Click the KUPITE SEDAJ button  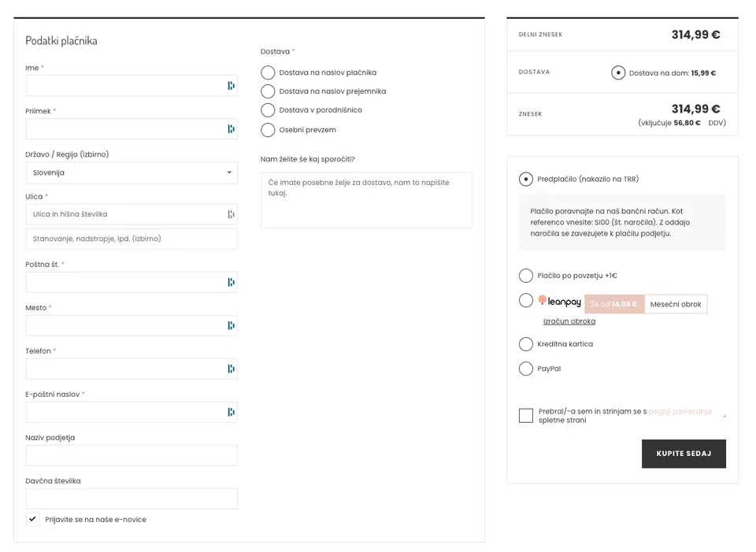click(x=684, y=454)
